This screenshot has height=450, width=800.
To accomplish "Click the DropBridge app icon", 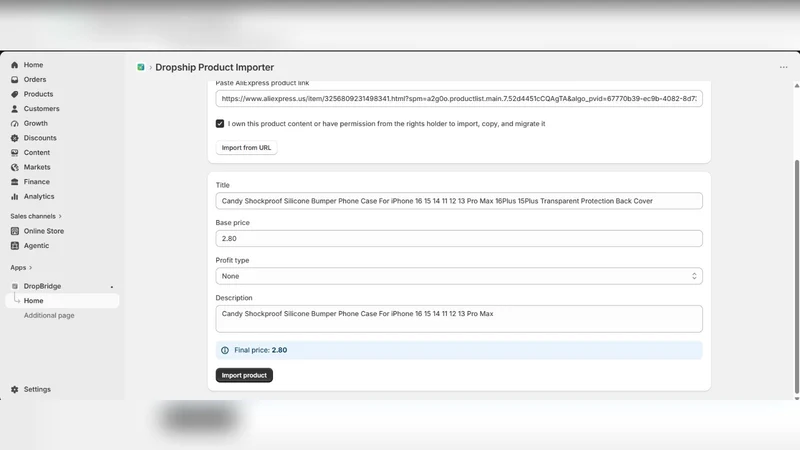I will [x=14, y=286].
